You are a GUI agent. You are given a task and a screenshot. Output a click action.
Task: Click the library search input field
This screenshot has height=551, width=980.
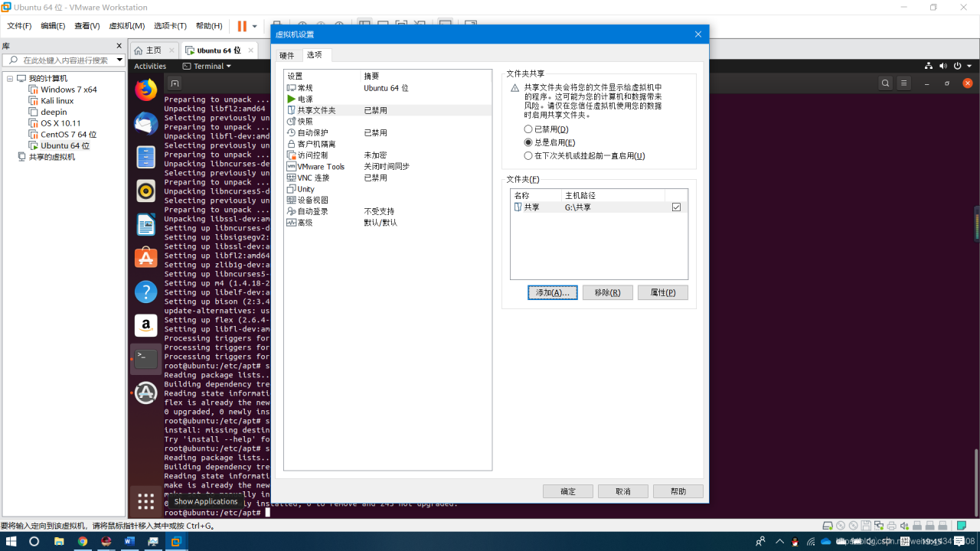point(64,60)
